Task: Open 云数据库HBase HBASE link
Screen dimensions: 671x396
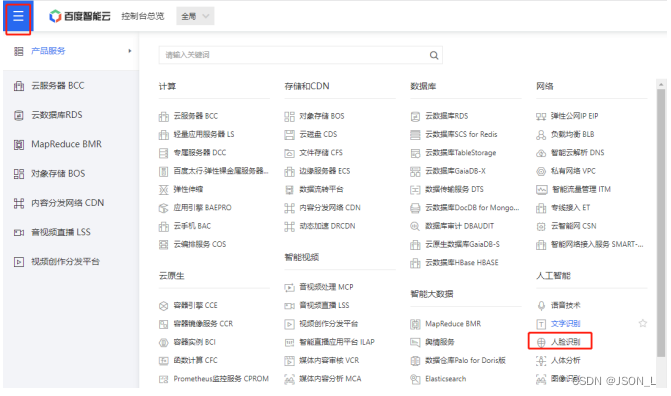Action: 462,262
